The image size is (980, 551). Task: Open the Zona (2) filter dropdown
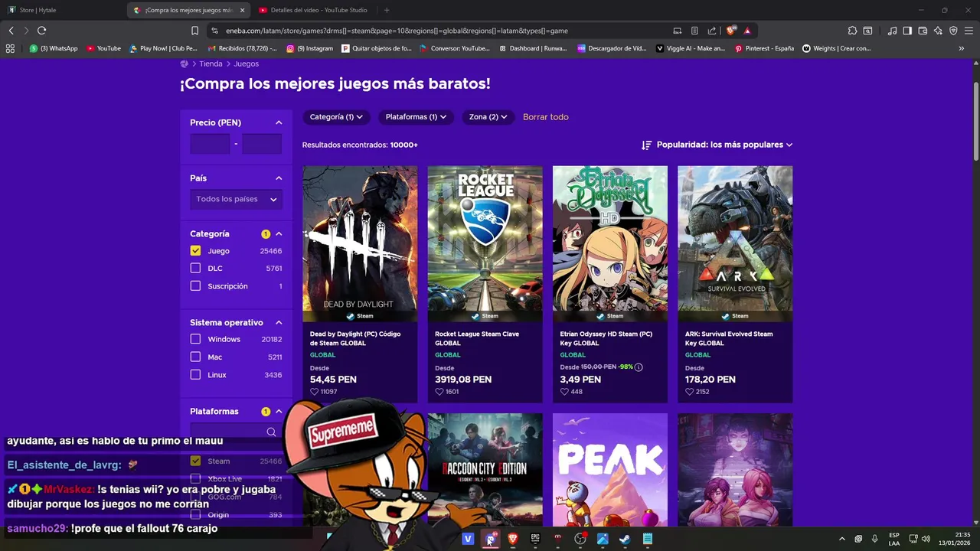[488, 117]
